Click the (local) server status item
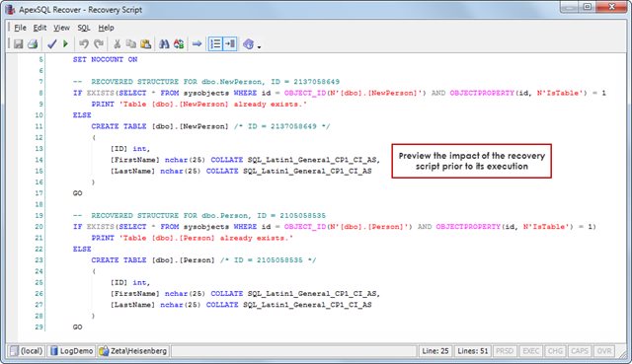This screenshot has height=364, width=632. coord(27,351)
